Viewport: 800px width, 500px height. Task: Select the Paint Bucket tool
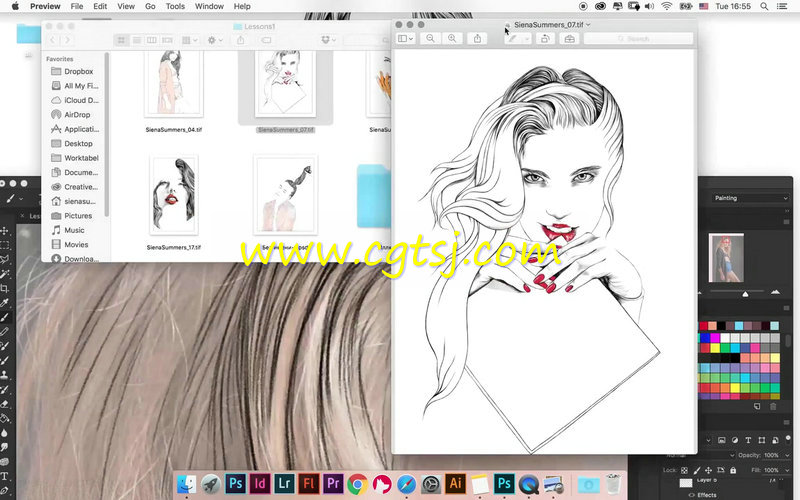pyautogui.click(x=5, y=418)
